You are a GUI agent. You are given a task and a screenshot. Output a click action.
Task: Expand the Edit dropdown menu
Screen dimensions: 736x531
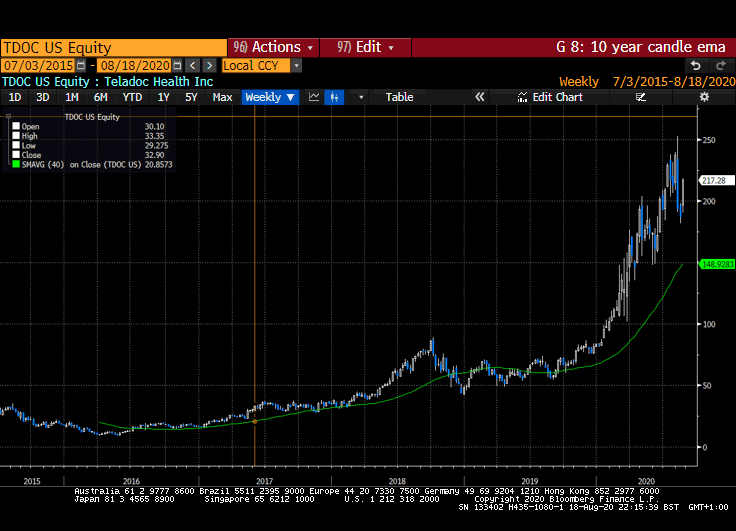coord(365,47)
